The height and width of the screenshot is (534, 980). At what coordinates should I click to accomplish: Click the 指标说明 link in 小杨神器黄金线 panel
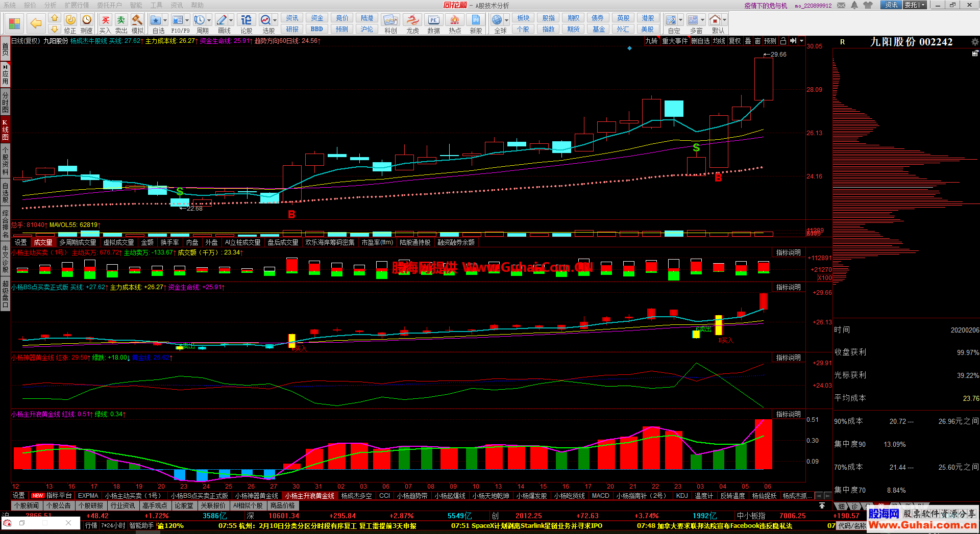pyautogui.click(x=788, y=358)
